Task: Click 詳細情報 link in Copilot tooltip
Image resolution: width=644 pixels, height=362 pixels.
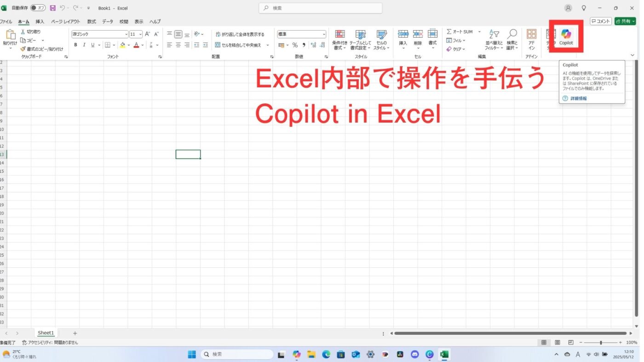Action: (578, 98)
